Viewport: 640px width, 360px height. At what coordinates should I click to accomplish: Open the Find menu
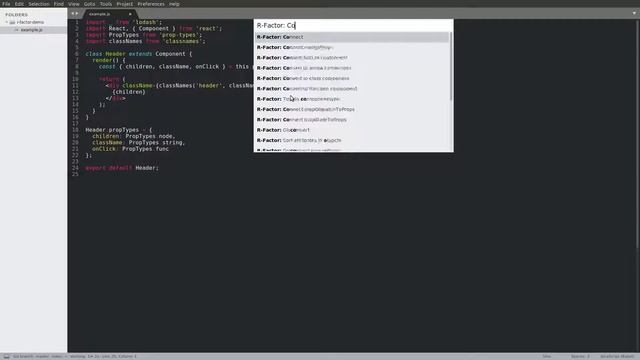59,4
